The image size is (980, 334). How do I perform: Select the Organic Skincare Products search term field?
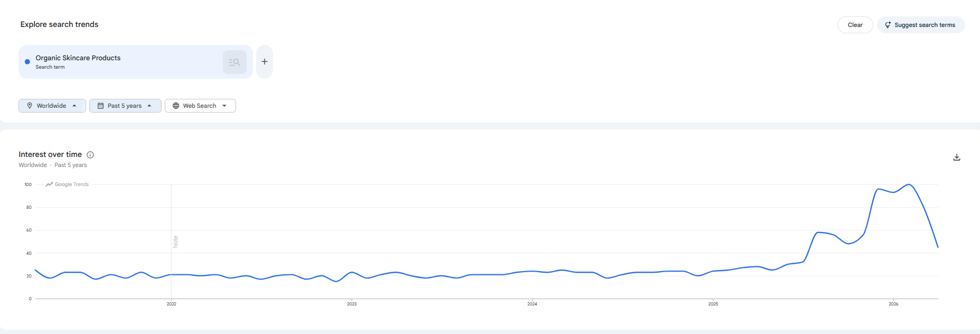point(136,62)
